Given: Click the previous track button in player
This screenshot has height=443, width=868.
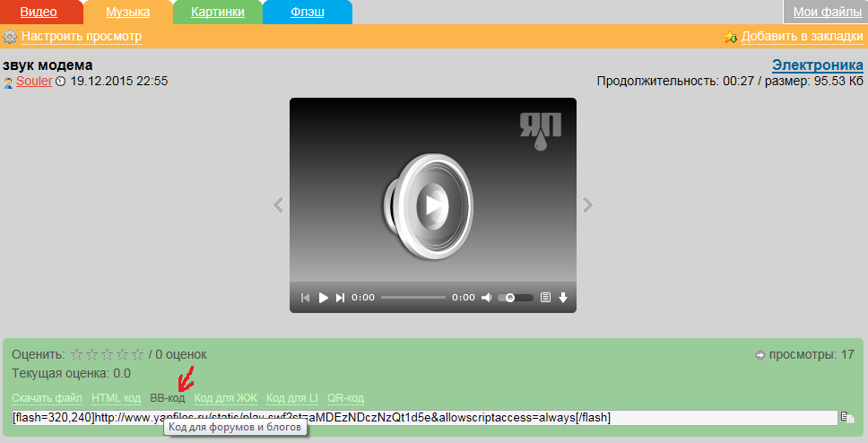Looking at the screenshot, I should point(305,298).
